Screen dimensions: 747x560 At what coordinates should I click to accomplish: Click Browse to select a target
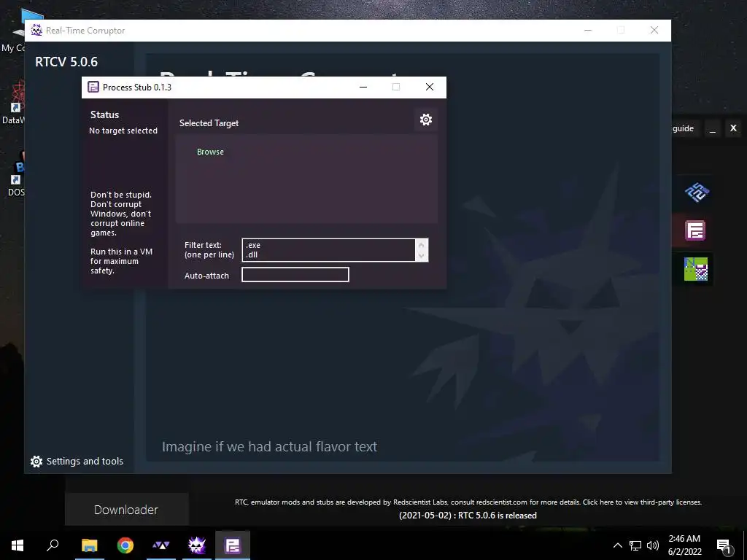210,152
